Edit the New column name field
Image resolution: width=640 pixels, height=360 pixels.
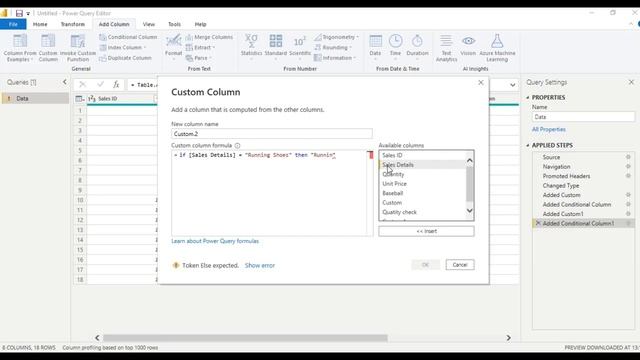(x=272, y=134)
